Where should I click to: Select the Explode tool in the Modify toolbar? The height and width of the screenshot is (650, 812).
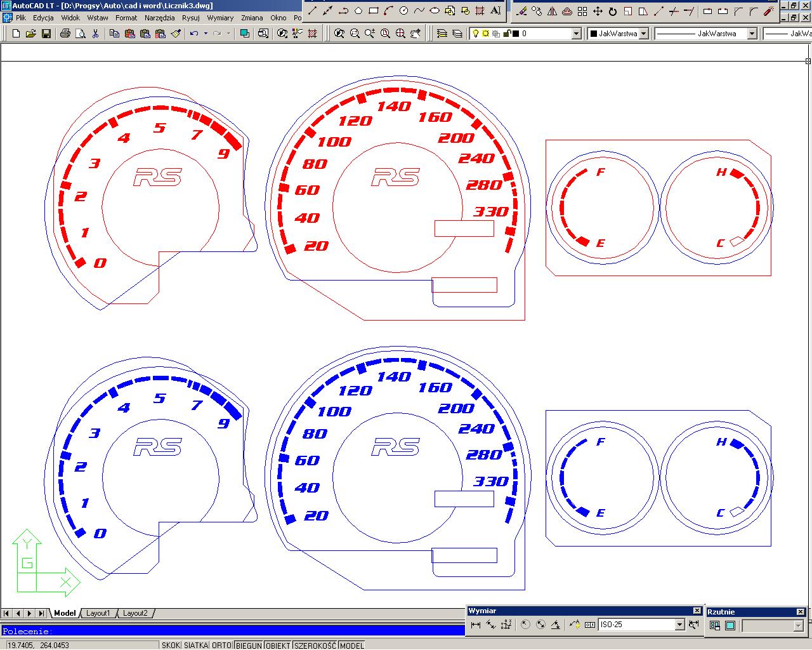(768, 11)
